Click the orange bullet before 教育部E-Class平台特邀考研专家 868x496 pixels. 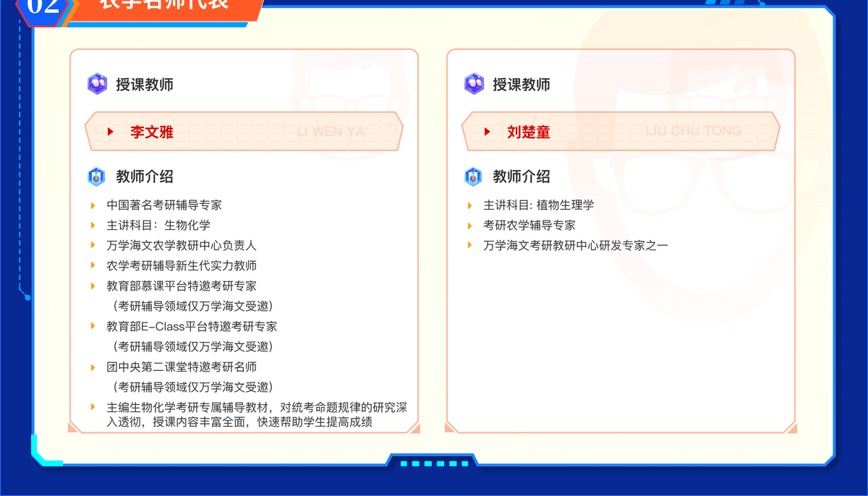[93, 327]
